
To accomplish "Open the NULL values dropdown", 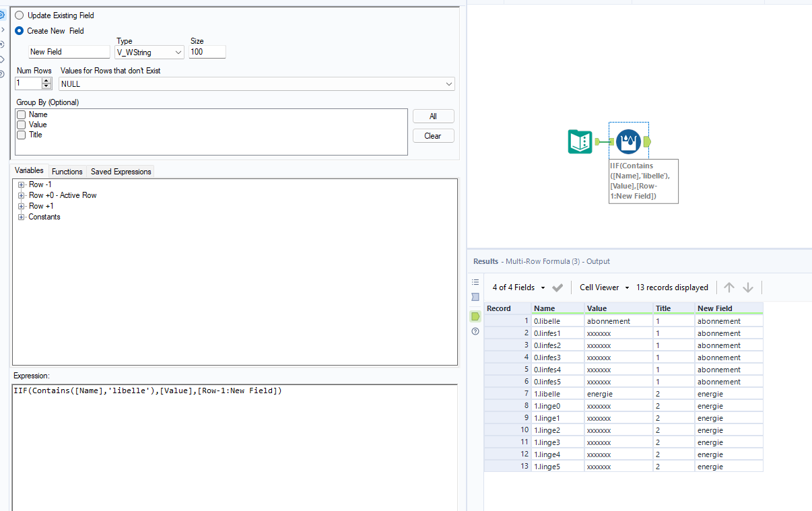I will point(257,84).
